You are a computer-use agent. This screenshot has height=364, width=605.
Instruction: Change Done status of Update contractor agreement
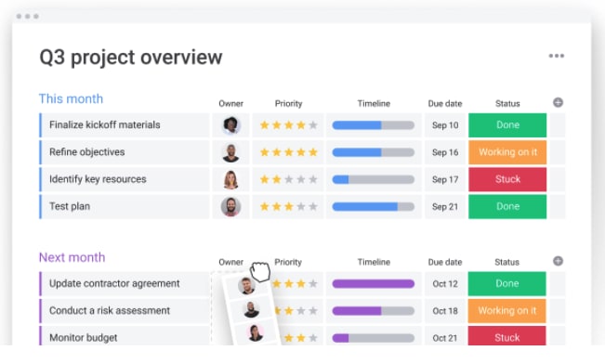coord(507,284)
